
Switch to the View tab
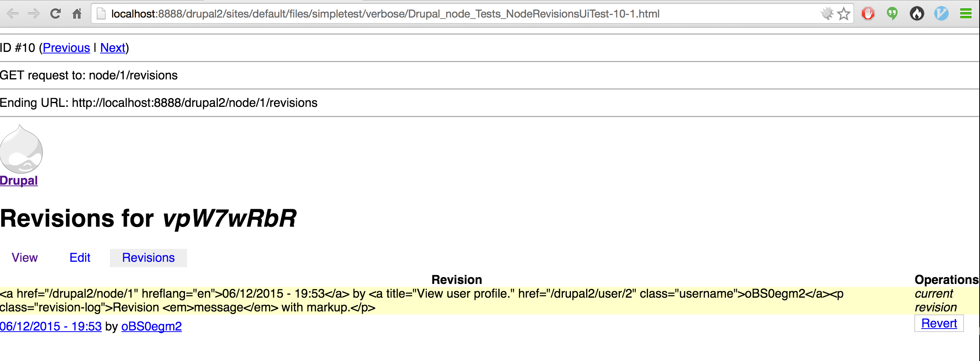tap(24, 258)
